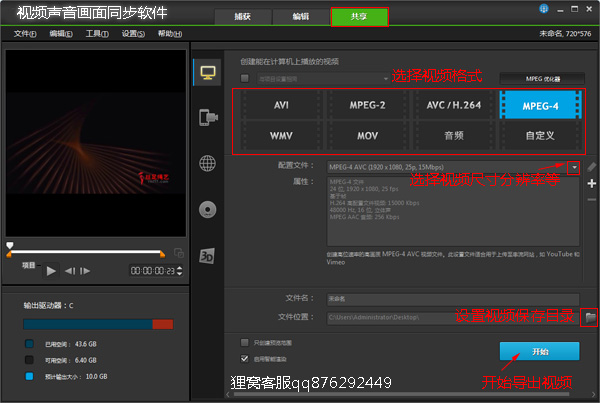Choose the AVI format
600x403 pixels.
(x=281, y=105)
